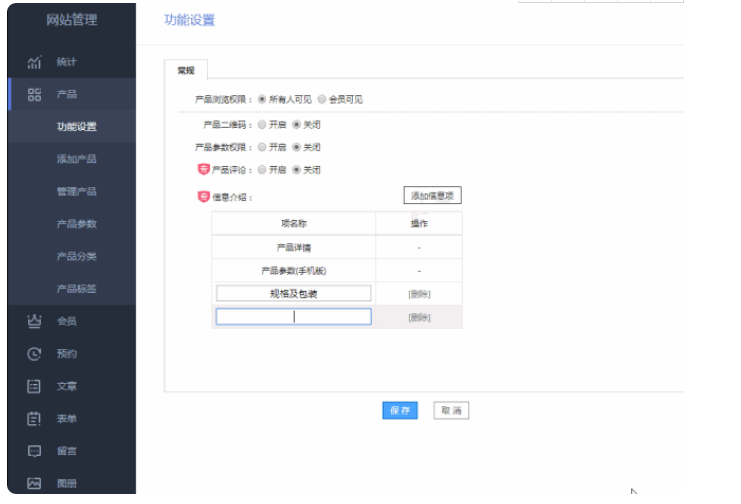The width and height of the screenshot is (741, 504).
Task: Open the 表单 menu label
Action: coord(67,418)
